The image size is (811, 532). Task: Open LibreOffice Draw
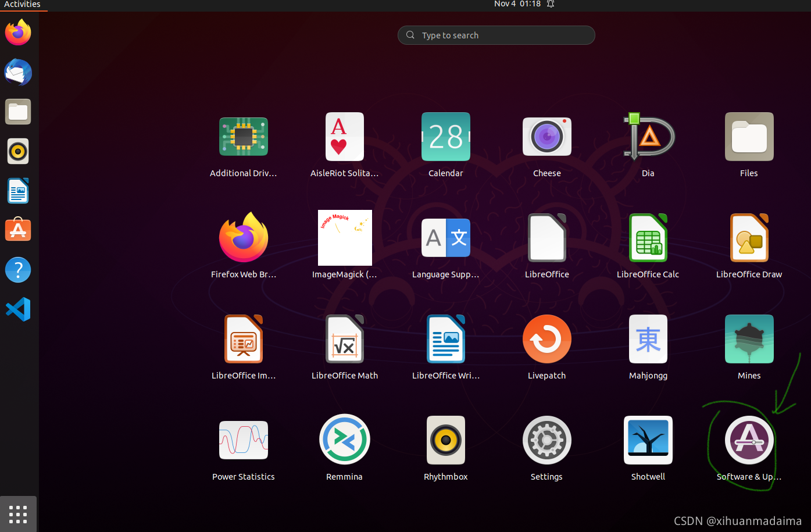749,238
